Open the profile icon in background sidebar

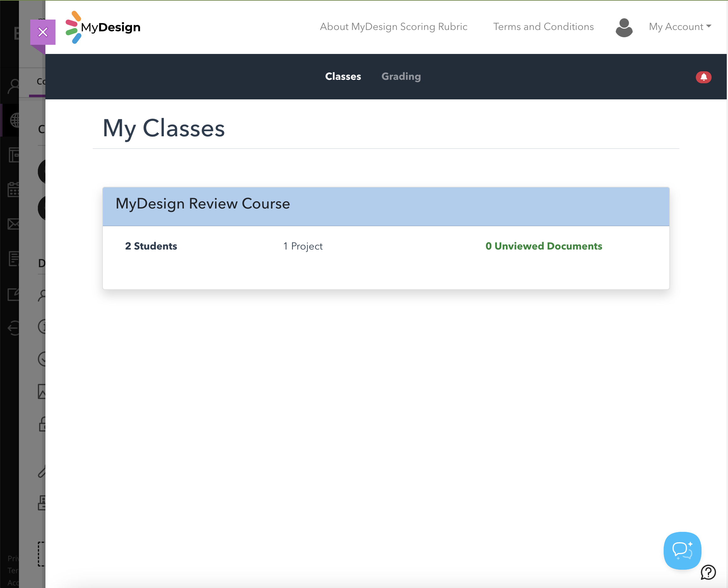point(14,86)
